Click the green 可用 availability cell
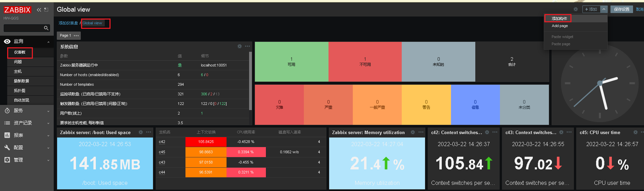 pyautogui.click(x=292, y=62)
